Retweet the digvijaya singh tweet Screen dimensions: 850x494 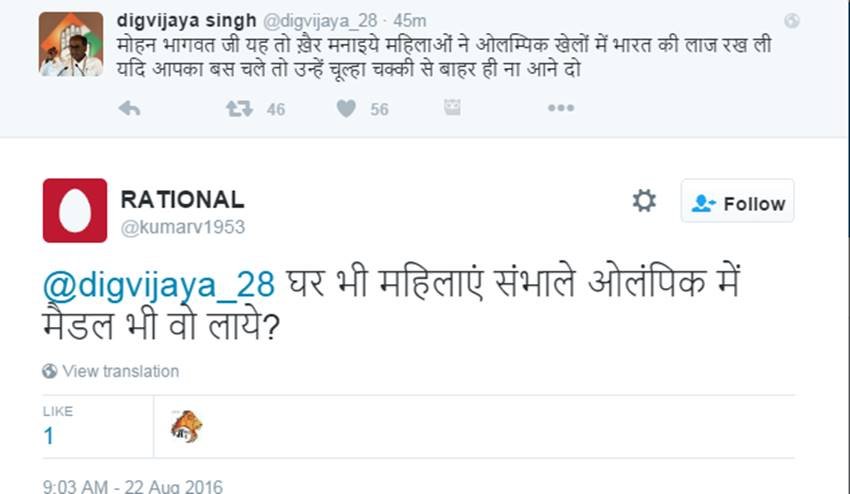[239, 108]
